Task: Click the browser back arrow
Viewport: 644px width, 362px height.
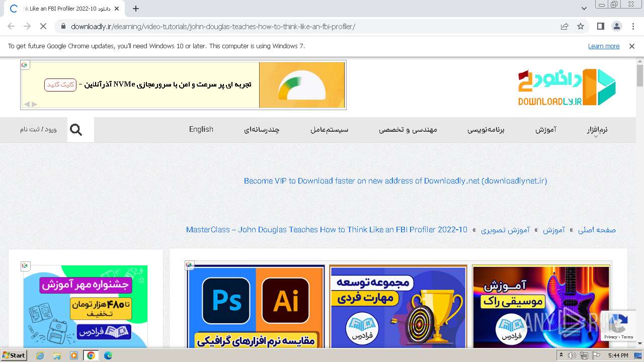Action: point(11,26)
